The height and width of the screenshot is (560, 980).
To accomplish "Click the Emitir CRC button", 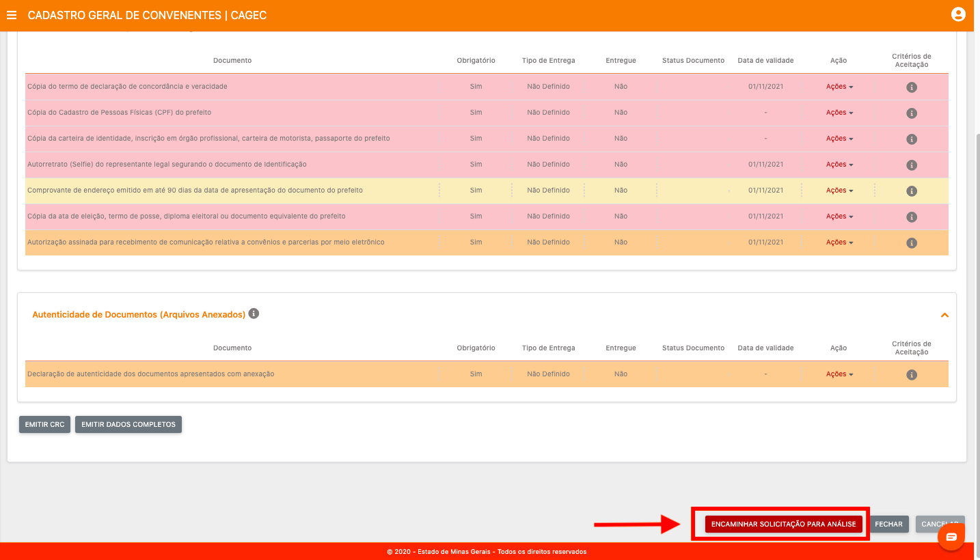I will click(44, 424).
